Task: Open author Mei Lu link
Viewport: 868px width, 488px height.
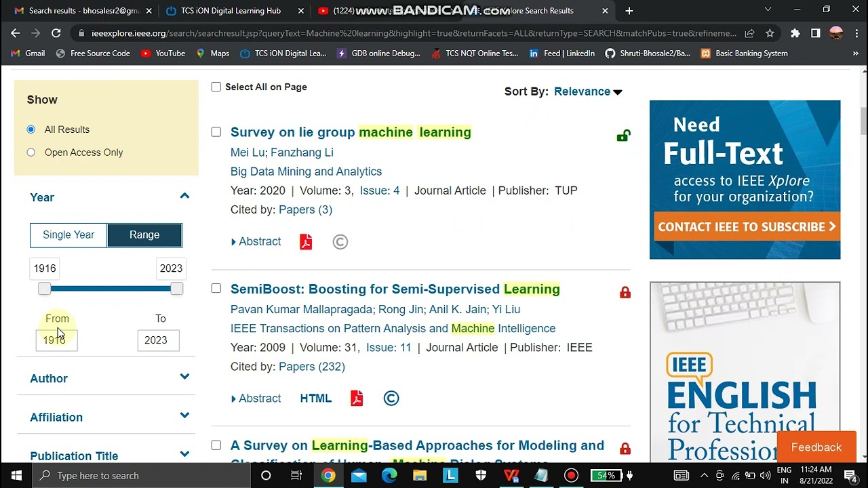Action: pyautogui.click(x=248, y=152)
